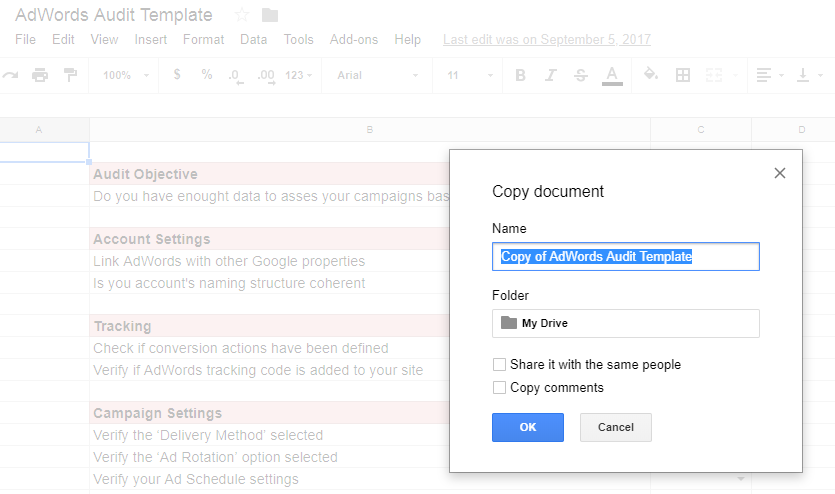Increase decimal places icon
The height and width of the screenshot is (494, 835).
pyautogui.click(x=266, y=76)
